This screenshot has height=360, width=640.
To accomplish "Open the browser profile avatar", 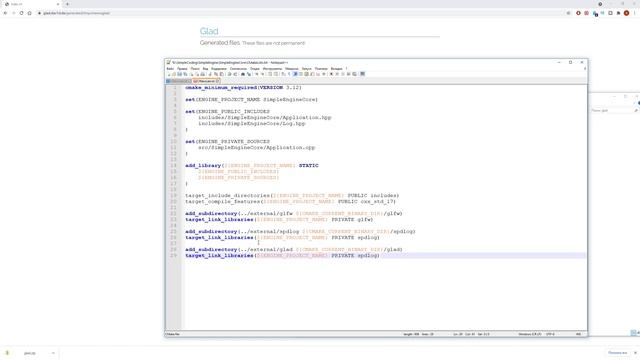I will pos(626,13).
